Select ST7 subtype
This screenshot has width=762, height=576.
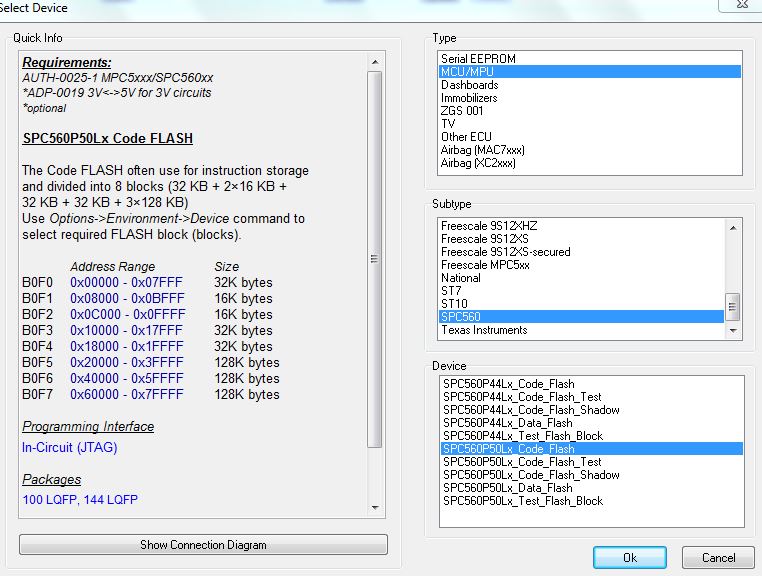[x=581, y=291]
